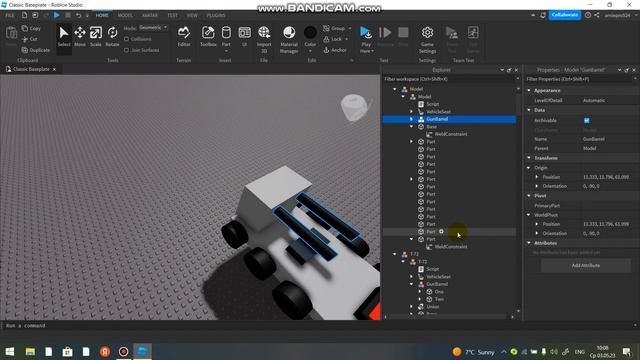Collapse the Pivot properties section

coord(529,196)
